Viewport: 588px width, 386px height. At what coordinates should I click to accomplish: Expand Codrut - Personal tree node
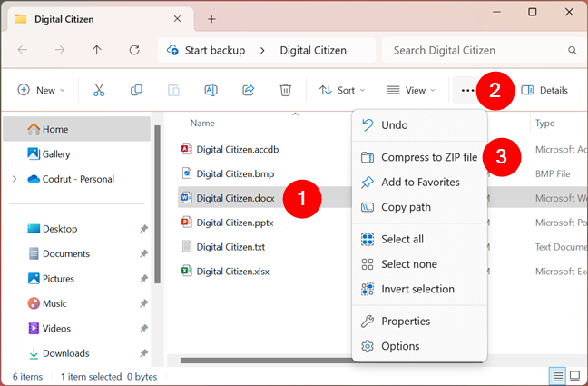pos(15,179)
